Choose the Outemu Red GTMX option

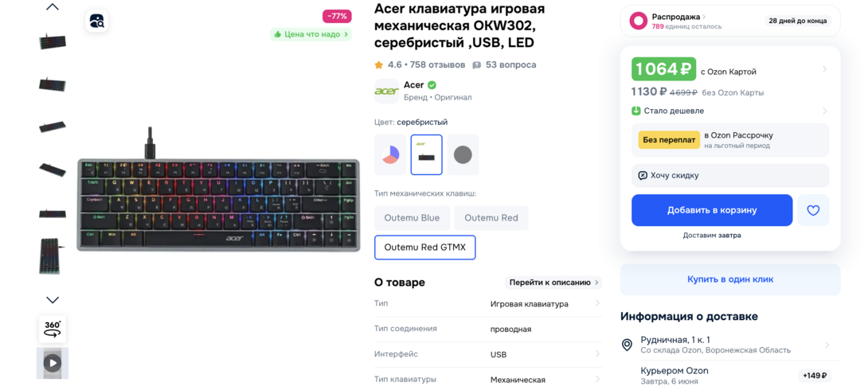[x=425, y=248]
